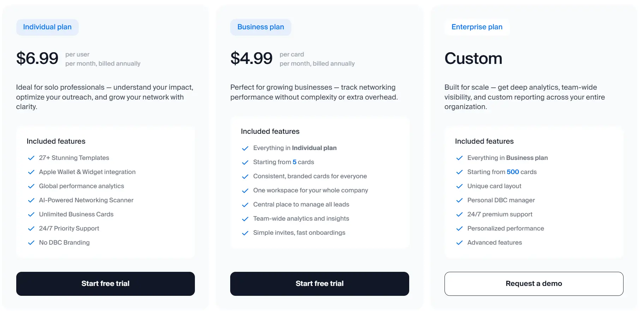Select the Individual plan badge
The width and height of the screenshot is (644, 311).
point(47,27)
